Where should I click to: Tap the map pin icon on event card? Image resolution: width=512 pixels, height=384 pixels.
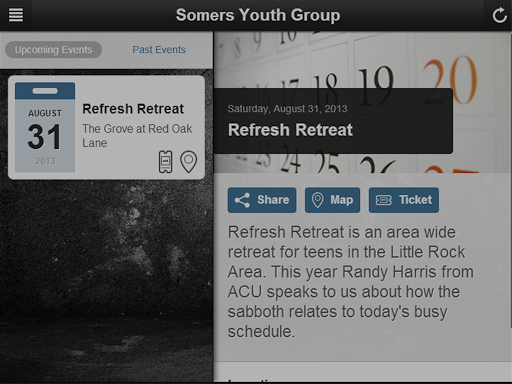pyautogui.click(x=188, y=162)
